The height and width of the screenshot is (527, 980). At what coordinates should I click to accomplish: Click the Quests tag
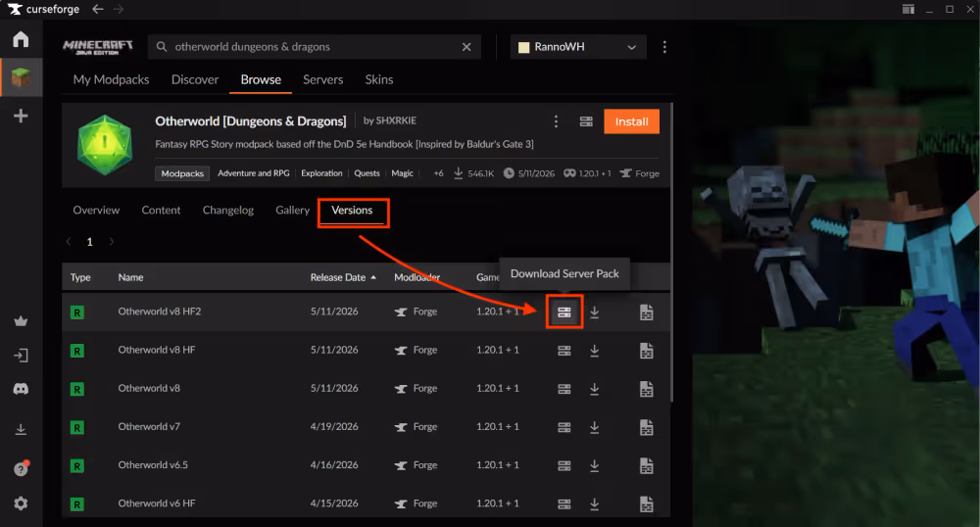point(367,173)
